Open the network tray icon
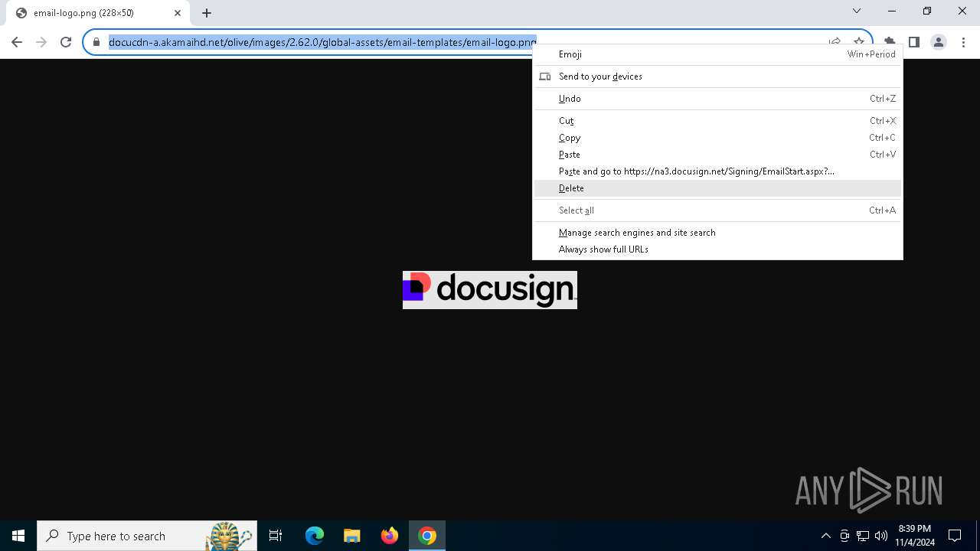Viewport: 980px width, 551px height. (x=863, y=536)
